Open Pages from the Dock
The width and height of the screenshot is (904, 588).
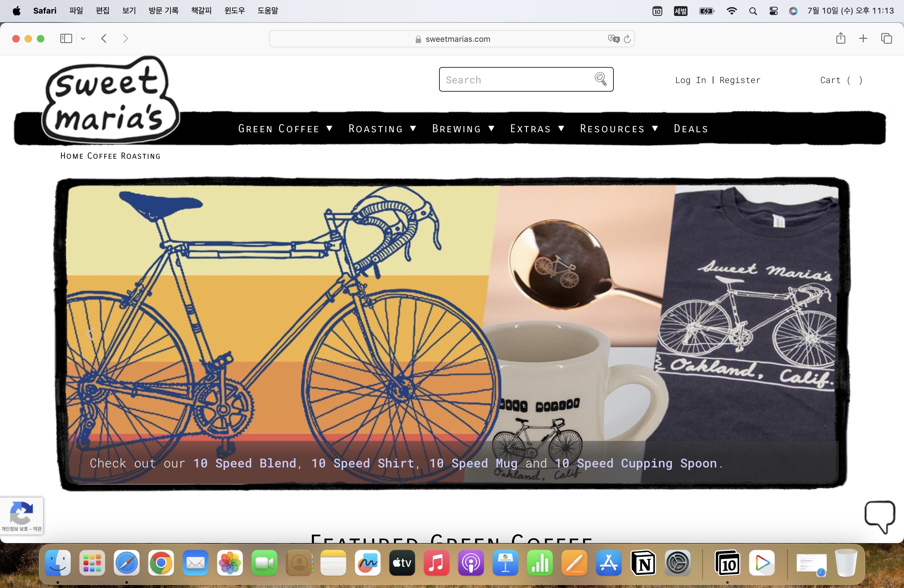(x=574, y=562)
